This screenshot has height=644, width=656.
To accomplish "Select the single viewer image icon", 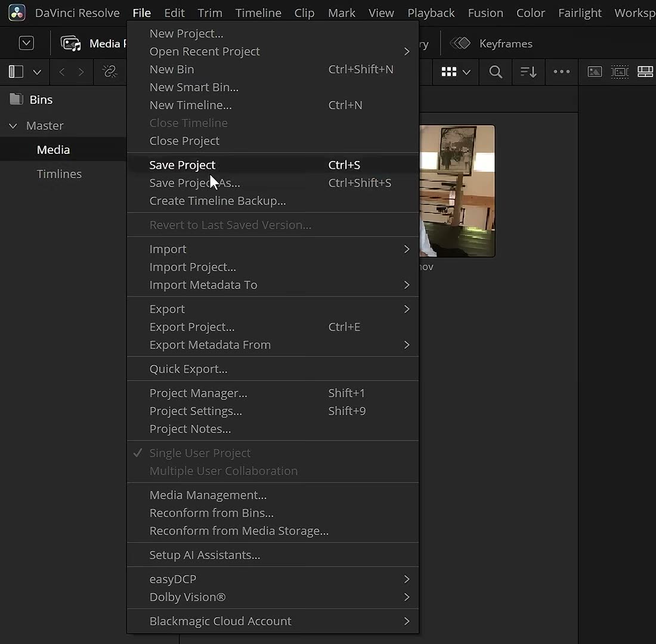I will click(595, 72).
